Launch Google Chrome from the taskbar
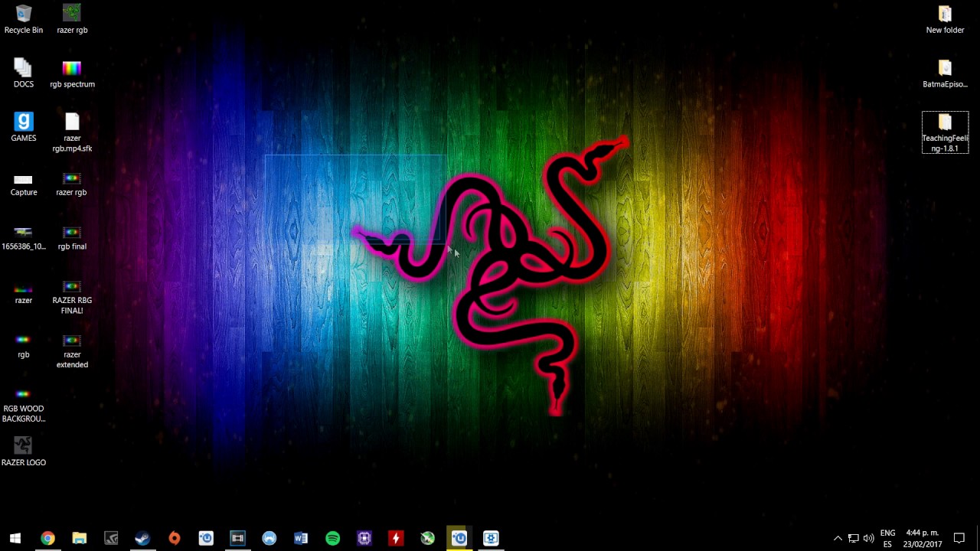The image size is (980, 551). tap(47, 538)
